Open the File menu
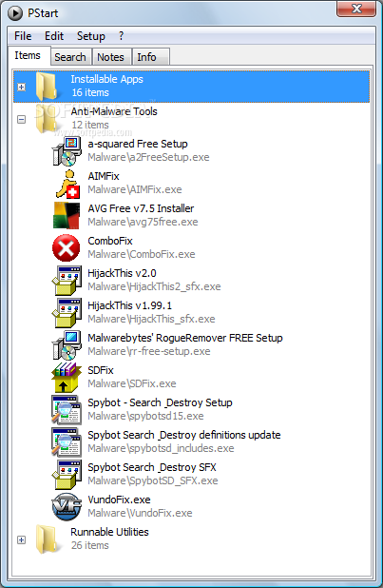383x588 pixels. click(x=23, y=36)
